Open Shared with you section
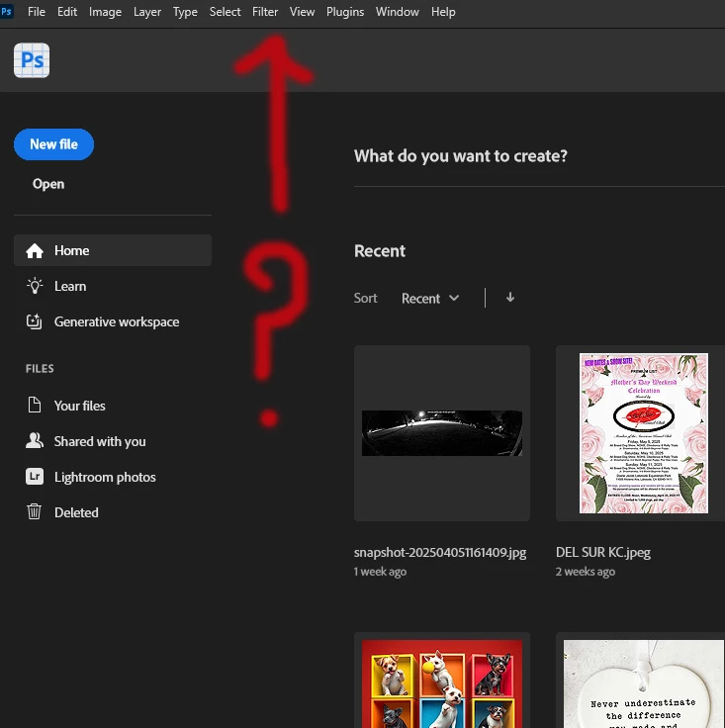The width and height of the screenshot is (725, 728). (x=100, y=441)
